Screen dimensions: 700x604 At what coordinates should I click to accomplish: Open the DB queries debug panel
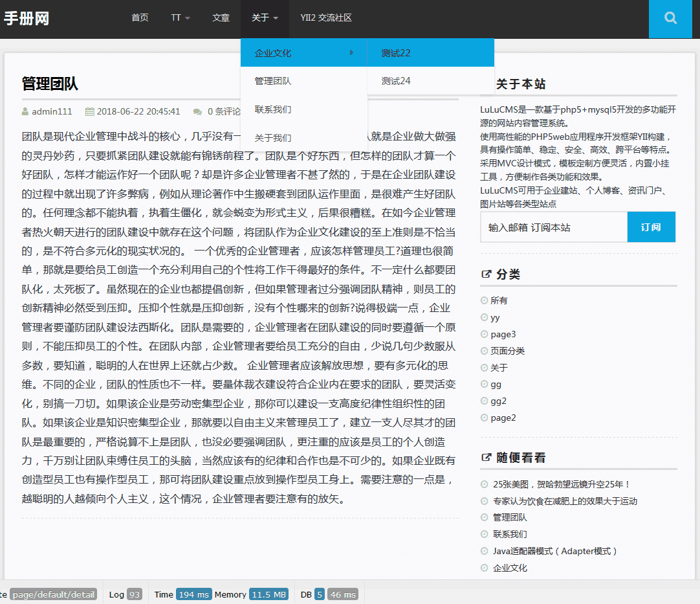click(328, 594)
